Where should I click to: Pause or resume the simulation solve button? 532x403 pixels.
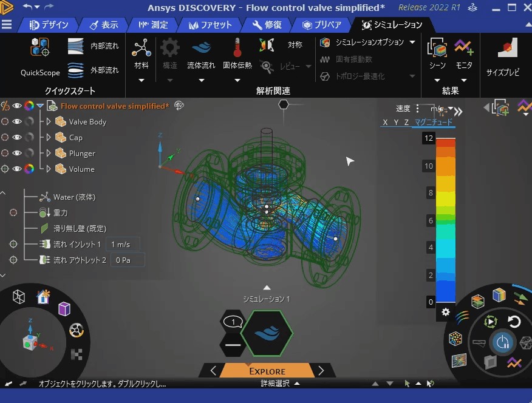tap(502, 342)
